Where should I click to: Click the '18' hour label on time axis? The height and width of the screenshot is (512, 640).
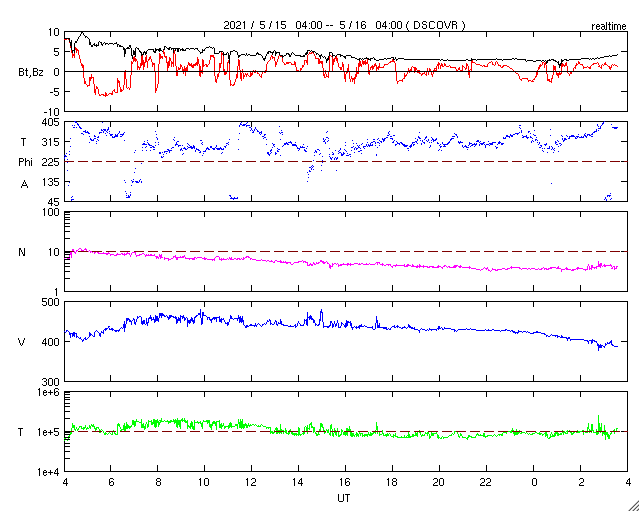click(x=392, y=483)
